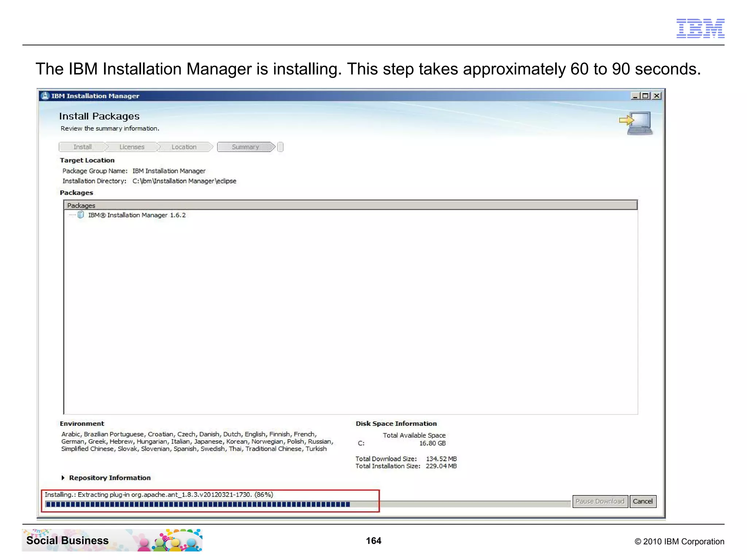Cancel the installation
747x560 pixels.
(x=643, y=501)
